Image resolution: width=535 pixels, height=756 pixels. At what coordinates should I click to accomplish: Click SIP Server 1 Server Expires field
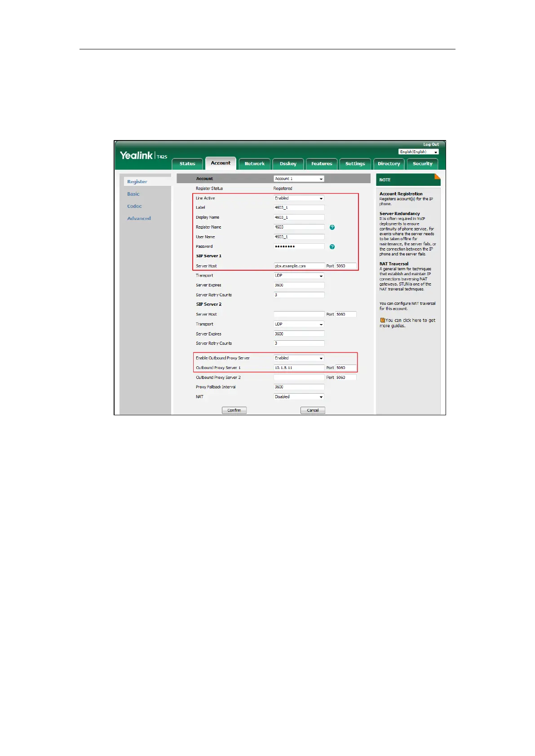[299, 286]
